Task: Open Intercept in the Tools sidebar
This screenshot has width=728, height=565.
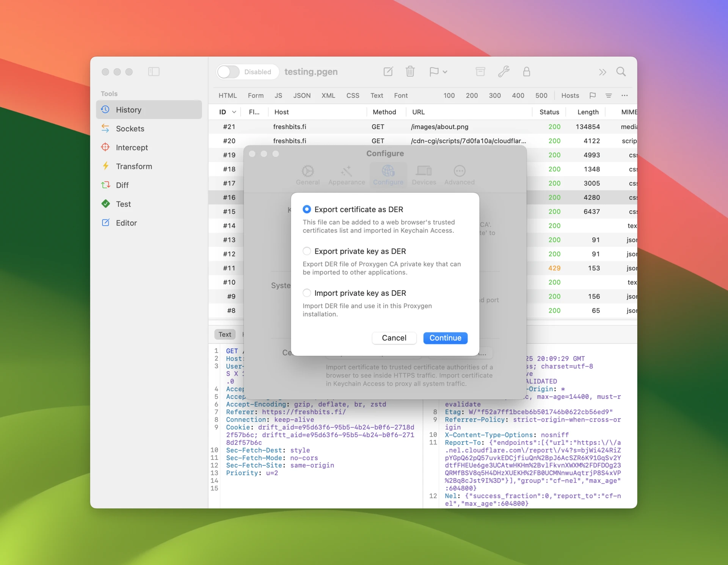Action: 132,148
